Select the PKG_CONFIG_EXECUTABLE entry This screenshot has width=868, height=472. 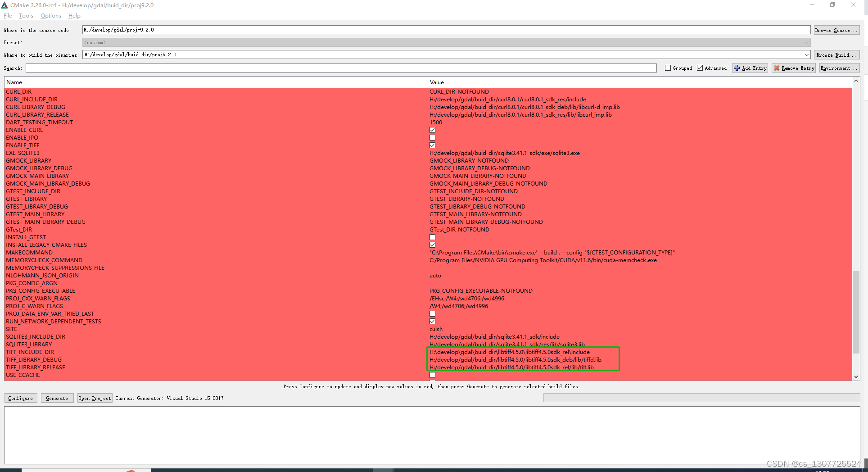click(x=41, y=291)
